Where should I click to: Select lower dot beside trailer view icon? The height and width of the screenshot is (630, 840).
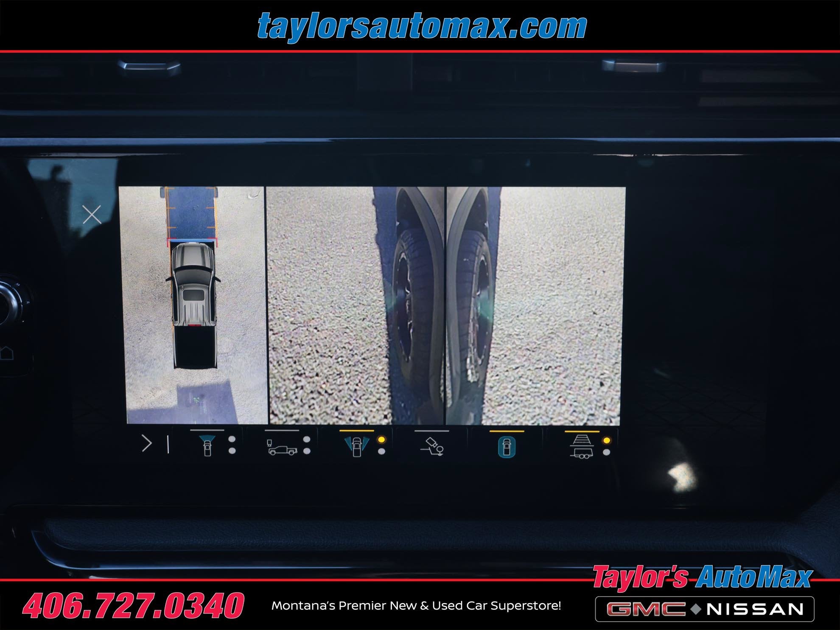click(607, 452)
